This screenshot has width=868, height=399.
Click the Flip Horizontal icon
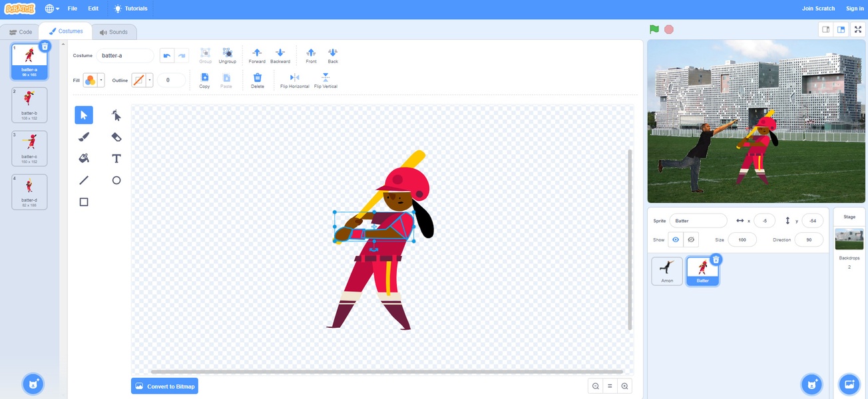click(294, 77)
